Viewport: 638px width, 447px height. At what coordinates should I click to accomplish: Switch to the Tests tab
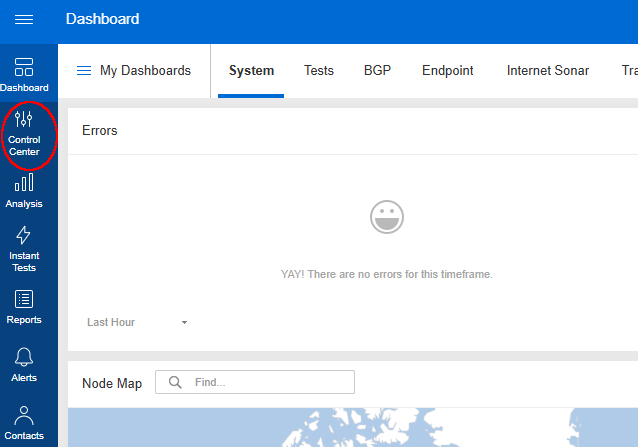pyautogui.click(x=319, y=71)
